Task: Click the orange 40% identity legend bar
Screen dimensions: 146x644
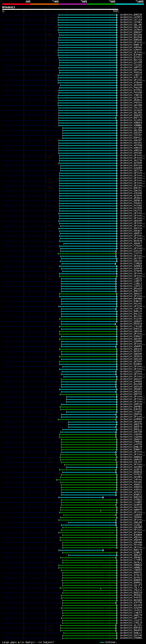Action: click(x=45, y=4)
